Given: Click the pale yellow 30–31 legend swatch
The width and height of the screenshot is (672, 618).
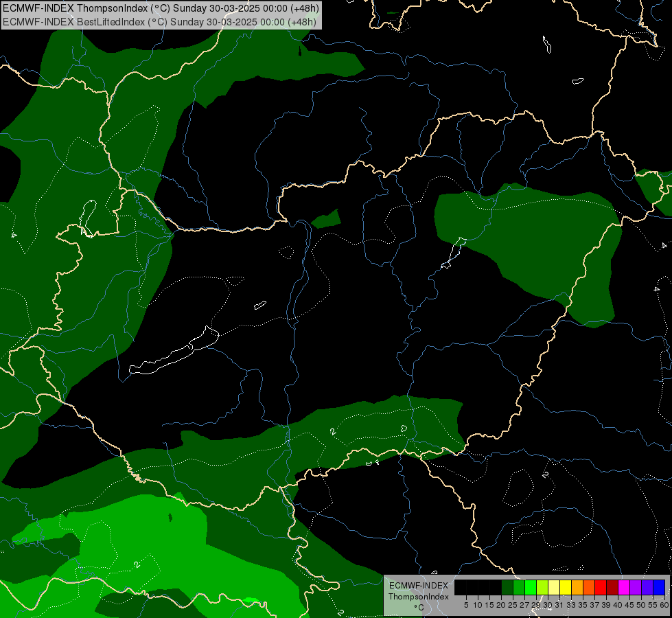Looking at the screenshot, I should coord(554,587).
